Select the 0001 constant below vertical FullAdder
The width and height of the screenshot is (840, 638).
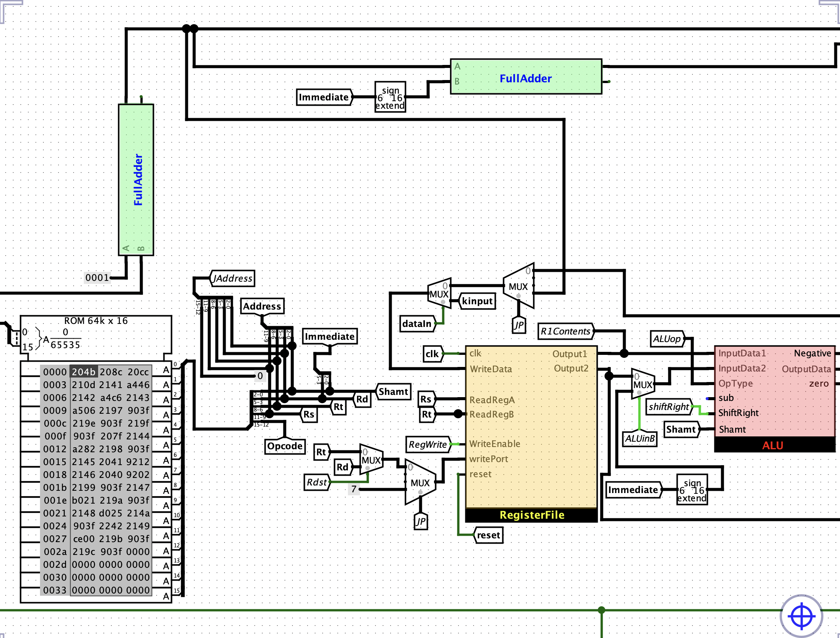click(x=97, y=277)
